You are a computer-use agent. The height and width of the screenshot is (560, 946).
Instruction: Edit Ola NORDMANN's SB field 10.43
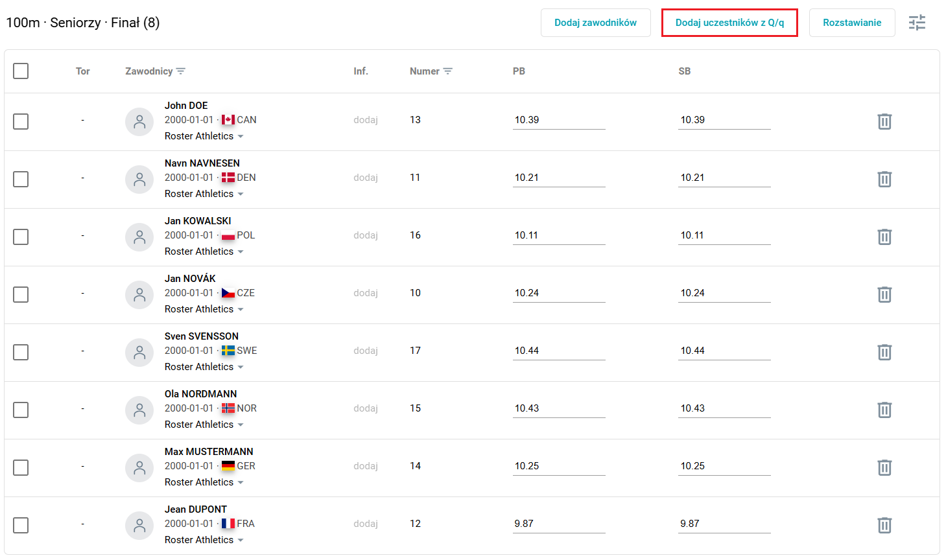[724, 408]
